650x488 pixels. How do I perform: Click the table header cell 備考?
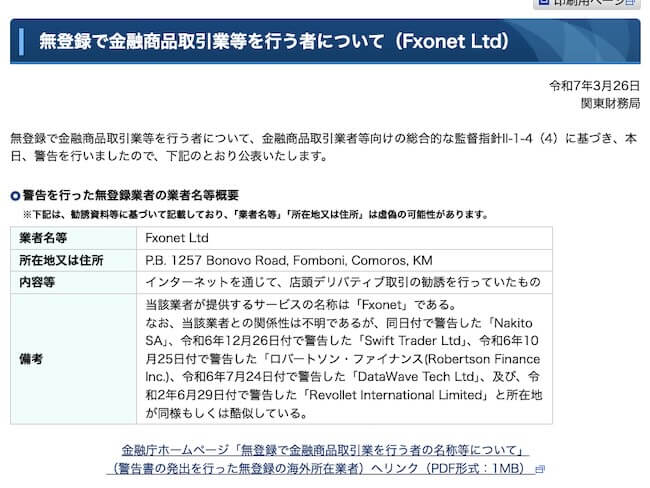click(x=73, y=359)
